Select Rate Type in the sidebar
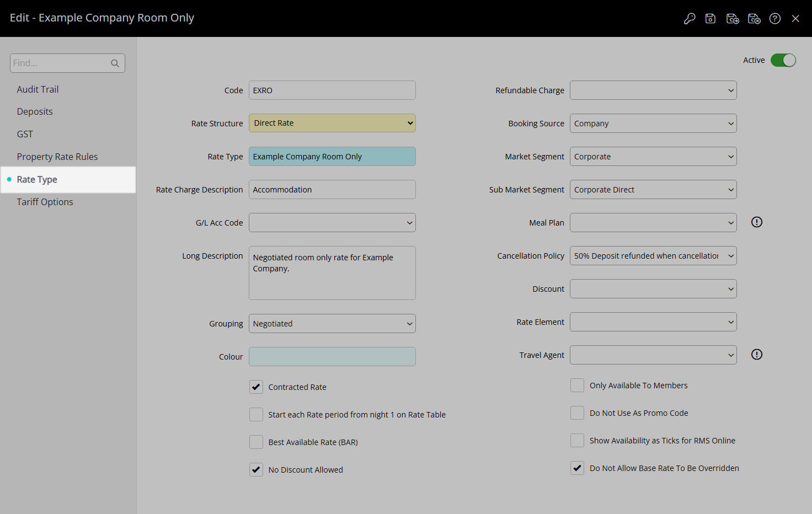This screenshot has height=514, width=812. pos(68,179)
